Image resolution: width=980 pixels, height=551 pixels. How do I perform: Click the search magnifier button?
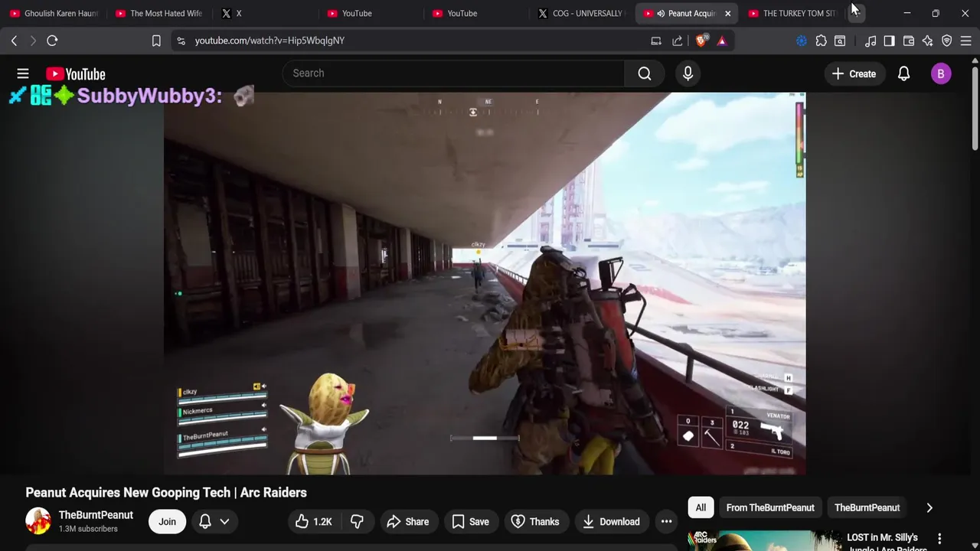click(645, 73)
